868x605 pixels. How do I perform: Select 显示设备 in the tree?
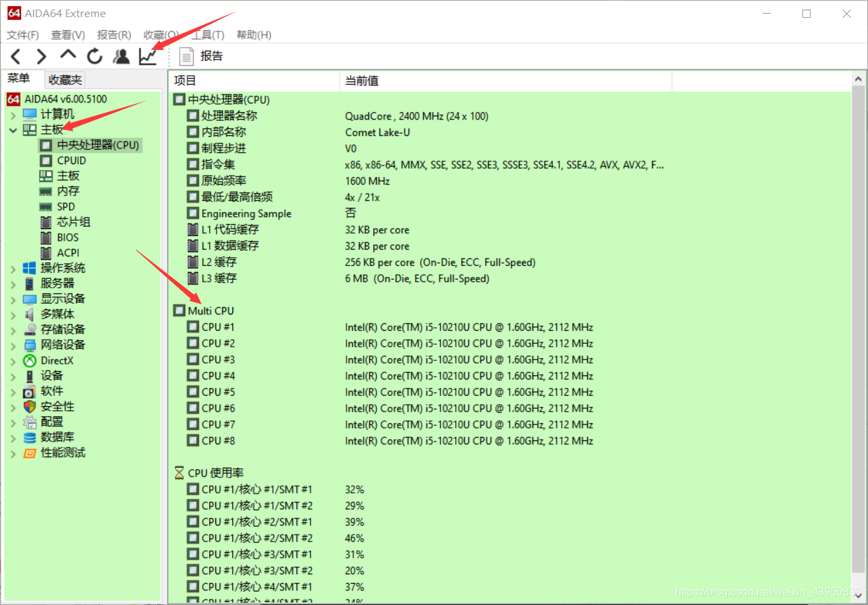click(63, 299)
